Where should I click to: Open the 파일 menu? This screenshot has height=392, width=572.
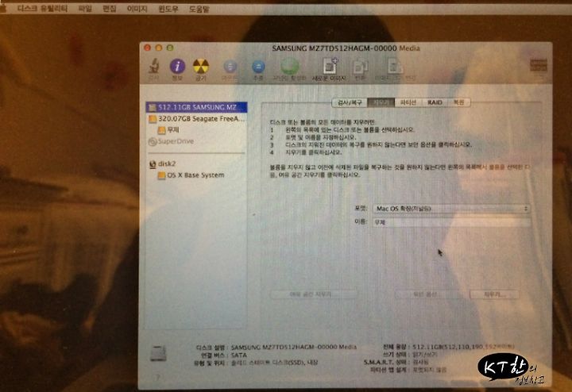point(85,9)
